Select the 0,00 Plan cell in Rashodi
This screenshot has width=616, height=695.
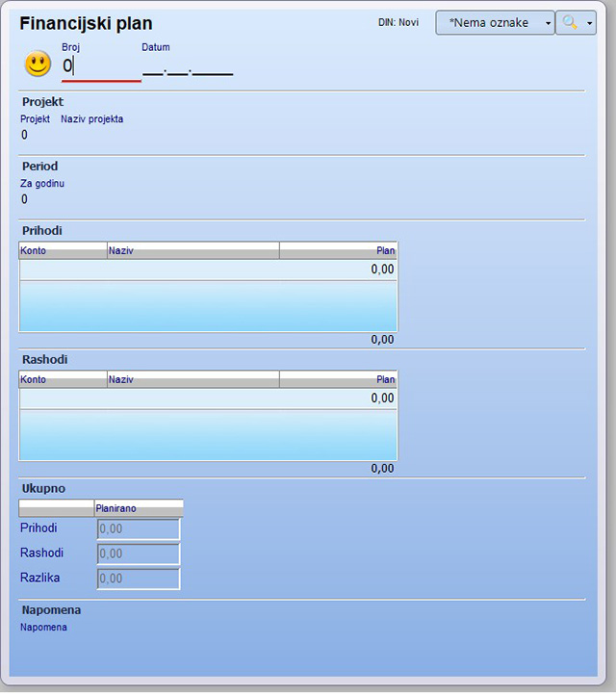(x=338, y=399)
